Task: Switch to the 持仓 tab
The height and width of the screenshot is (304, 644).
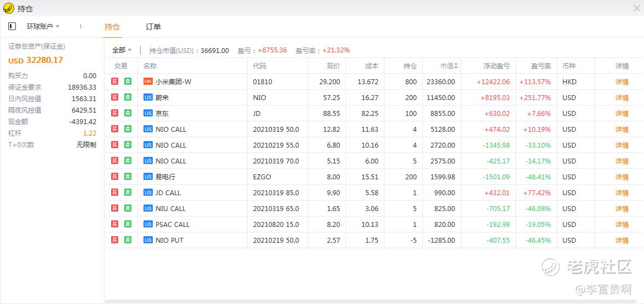Action: (x=112, y=27)
